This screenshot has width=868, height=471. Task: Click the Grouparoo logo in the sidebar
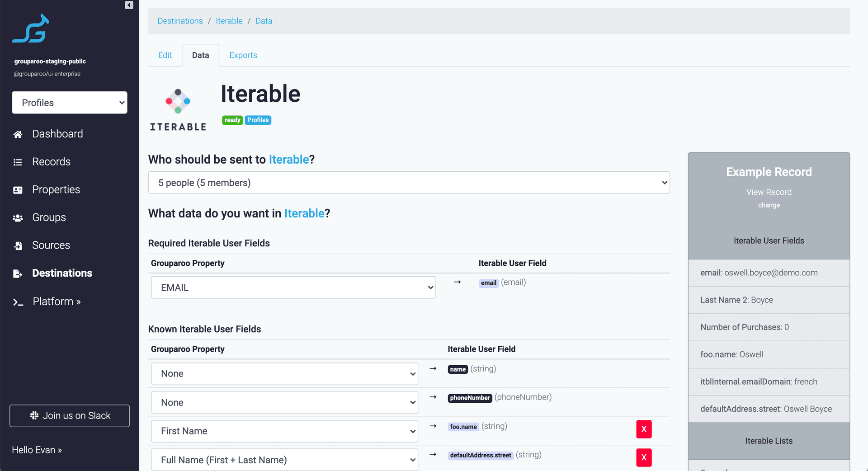pyautogui.click(x=31, y=28)
